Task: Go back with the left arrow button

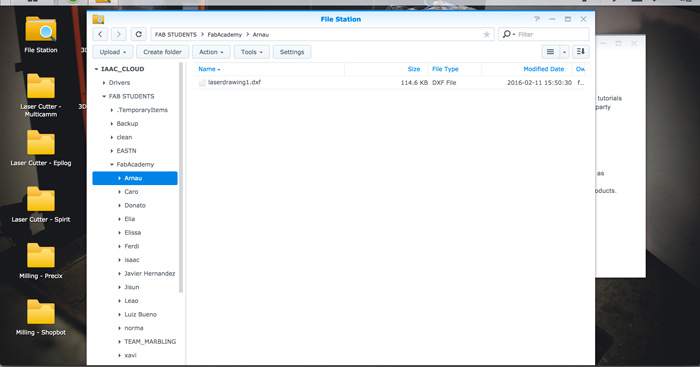Action: tap(100, 34)
